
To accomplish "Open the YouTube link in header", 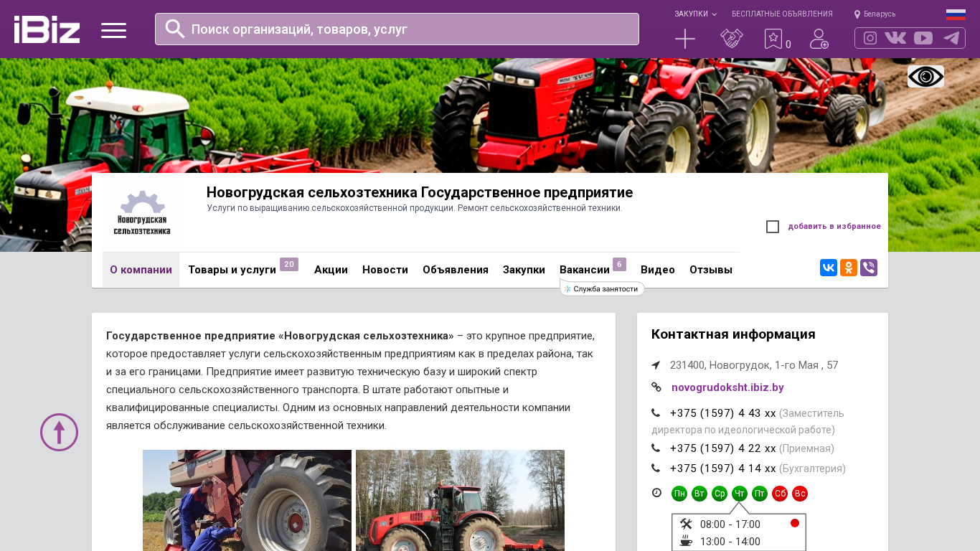I will click(923, 38).
